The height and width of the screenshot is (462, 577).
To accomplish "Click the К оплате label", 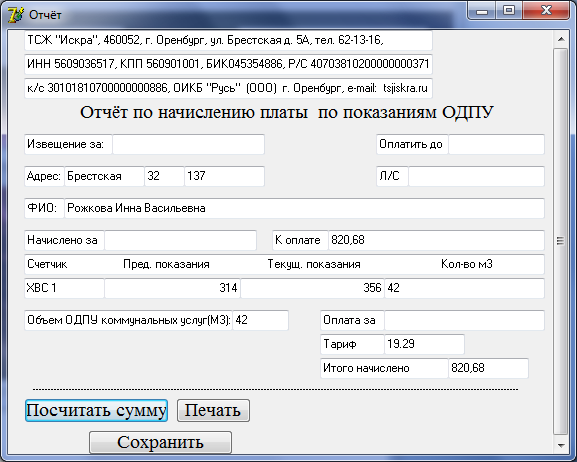I will pyautogui.click(x=300, y=240).
